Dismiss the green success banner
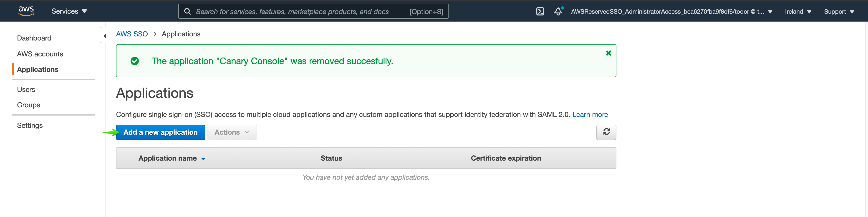Viewport: 868px width, 217px height. (608, 53)
